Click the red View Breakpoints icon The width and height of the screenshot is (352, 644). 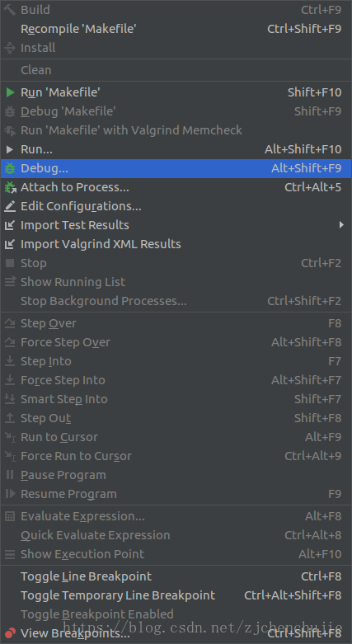10,633
